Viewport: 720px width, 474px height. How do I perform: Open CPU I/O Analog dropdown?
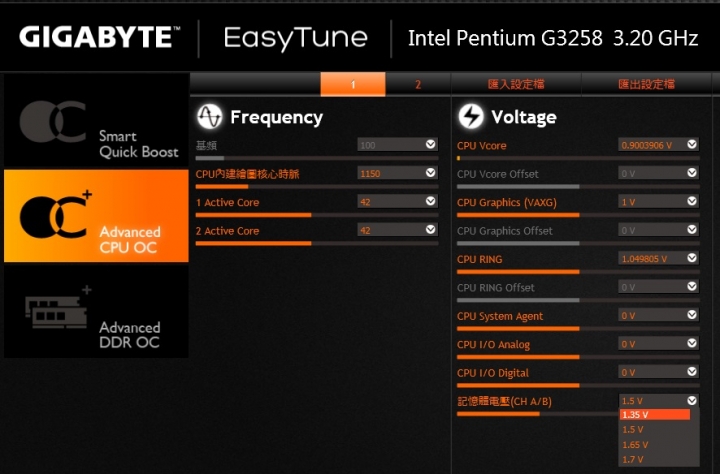coord(692,343)
